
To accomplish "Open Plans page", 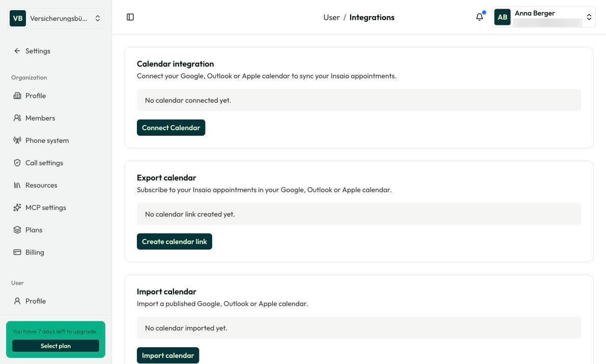I will [x=34, y=230].
